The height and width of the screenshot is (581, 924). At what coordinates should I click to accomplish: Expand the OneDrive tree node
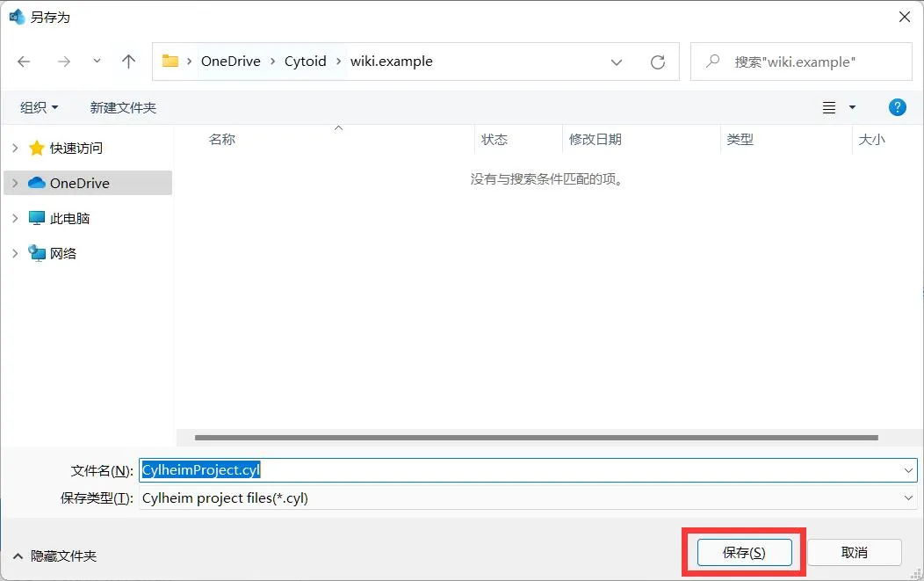(x=15, y=183)
